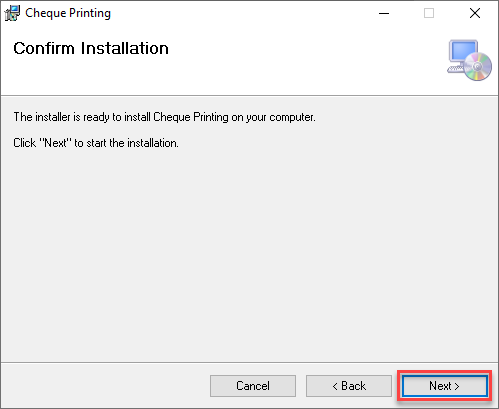The image size is (499, 409).
Task: Click the greyed-out maximize button
Action: (429, 13)
